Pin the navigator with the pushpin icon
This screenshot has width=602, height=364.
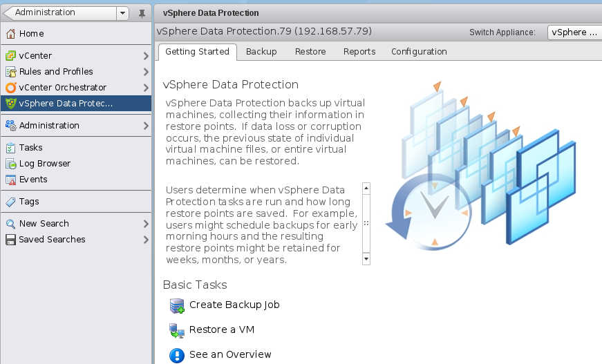click(142, 14)
